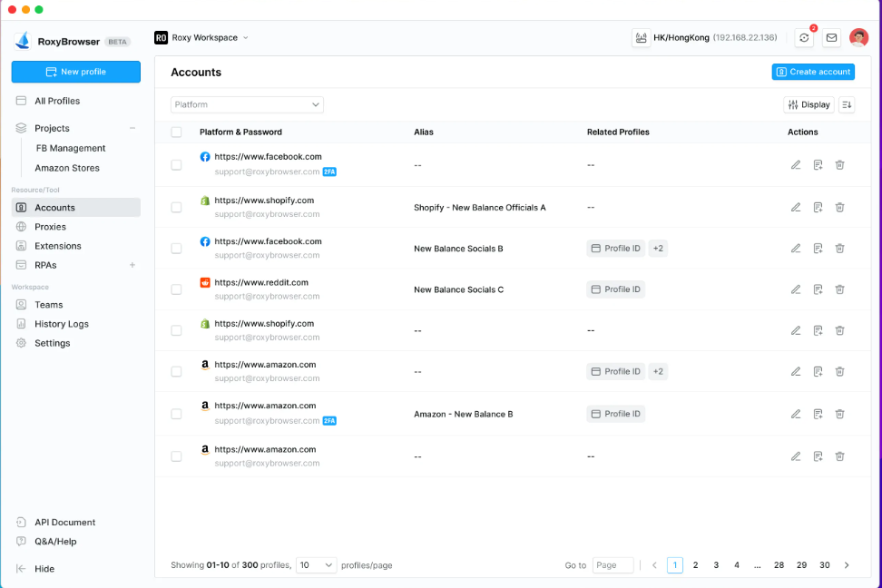This screenshot has width=882, height=588.
Task: Open Extensions from the sidebar
Action: pos(57,246)
